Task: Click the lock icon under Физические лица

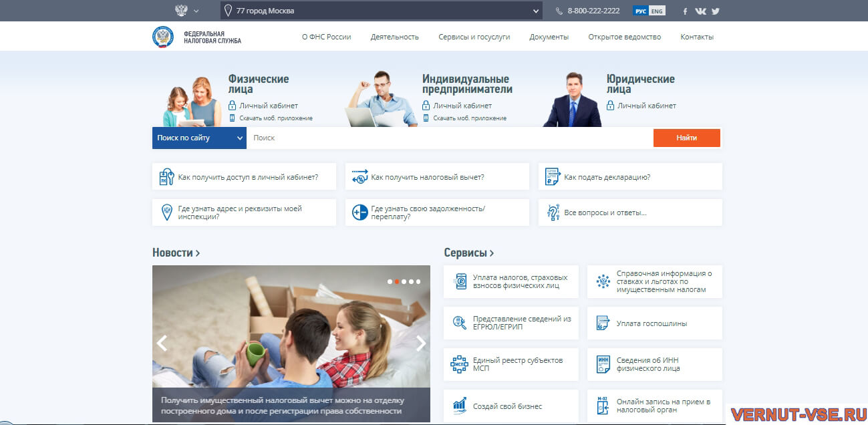Action: click(233, 106)
